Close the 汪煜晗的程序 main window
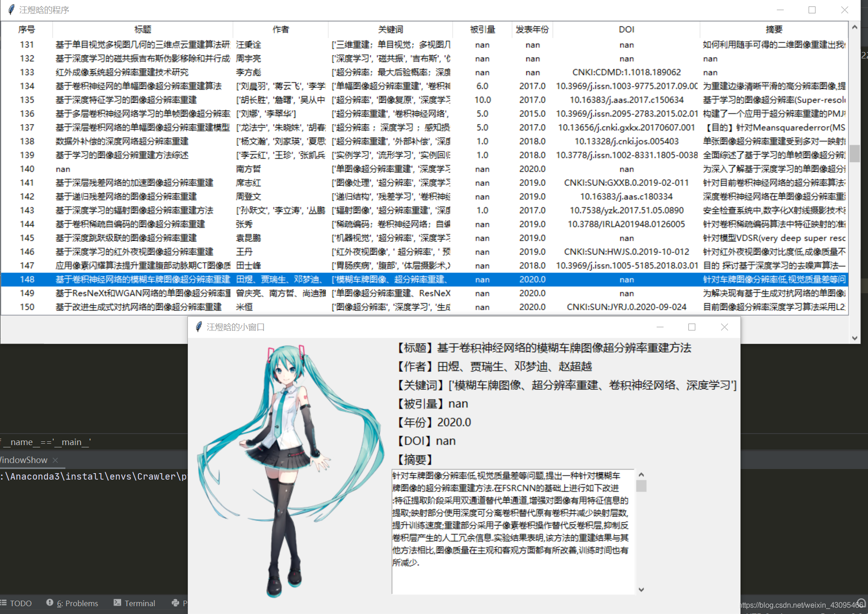Image resolution: width=868 pixels, height=614 pixels. (x=845, y=10)
